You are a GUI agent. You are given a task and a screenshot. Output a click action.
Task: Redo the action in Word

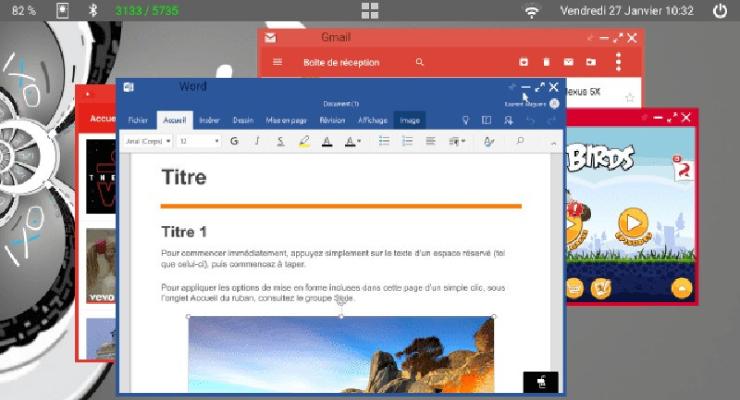point(551,121)
